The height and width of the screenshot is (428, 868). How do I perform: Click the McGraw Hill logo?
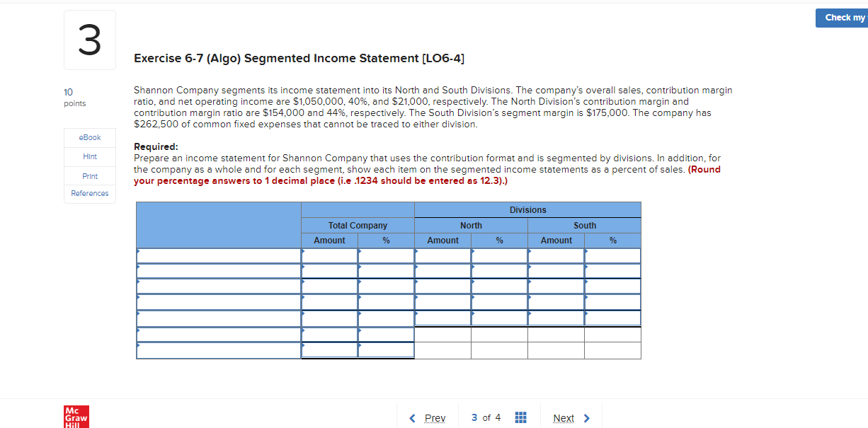tap(76, 417)
